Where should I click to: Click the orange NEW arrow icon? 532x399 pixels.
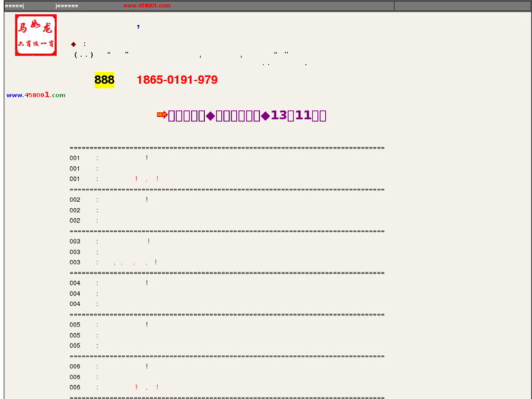tap(162, 115)
